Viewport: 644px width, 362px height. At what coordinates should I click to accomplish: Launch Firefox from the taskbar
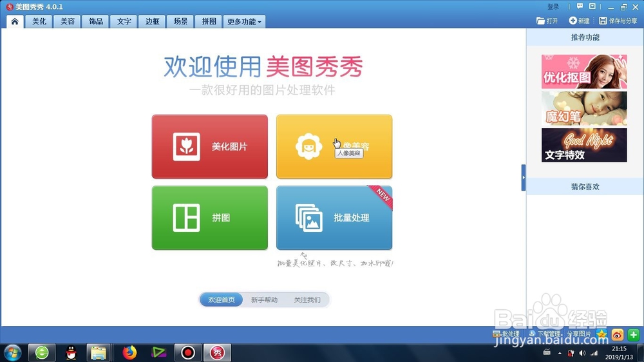(129, 352)
